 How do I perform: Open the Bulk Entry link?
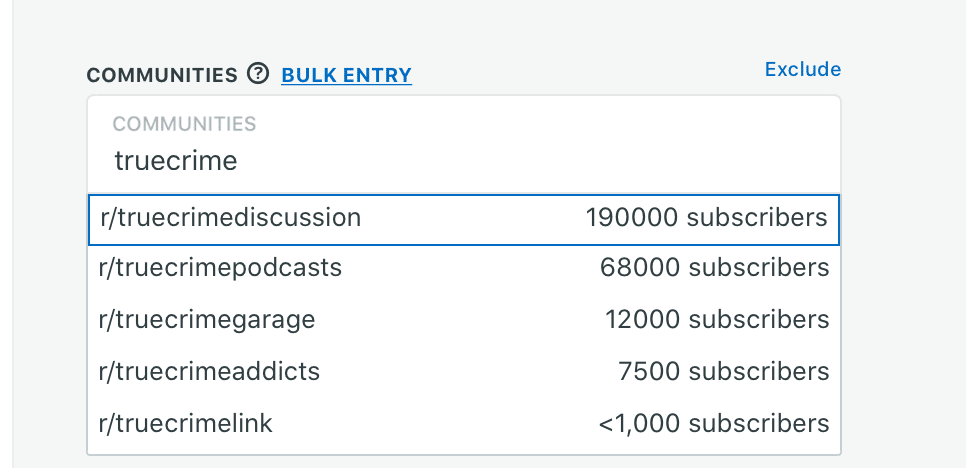pyautogui.click(x=346, y=75)
